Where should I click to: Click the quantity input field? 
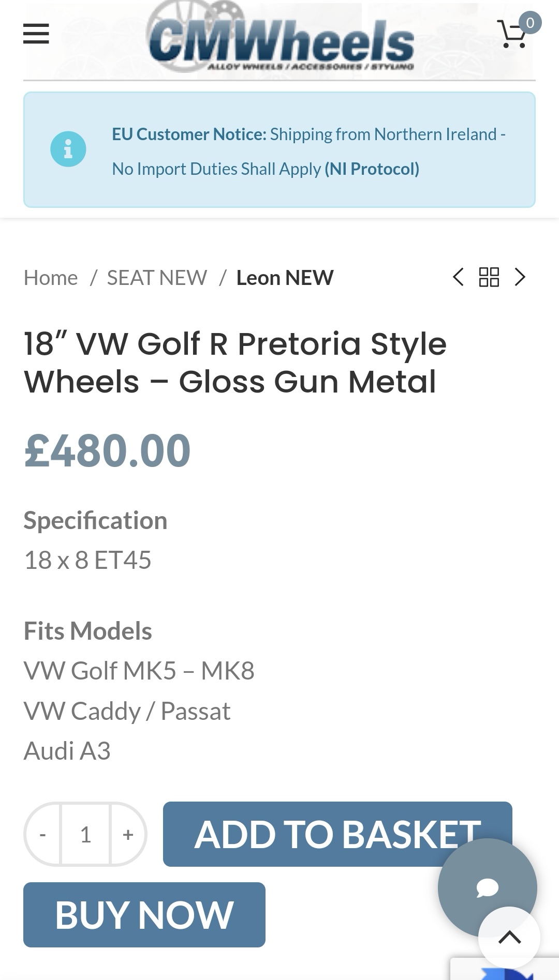(86, 834)
